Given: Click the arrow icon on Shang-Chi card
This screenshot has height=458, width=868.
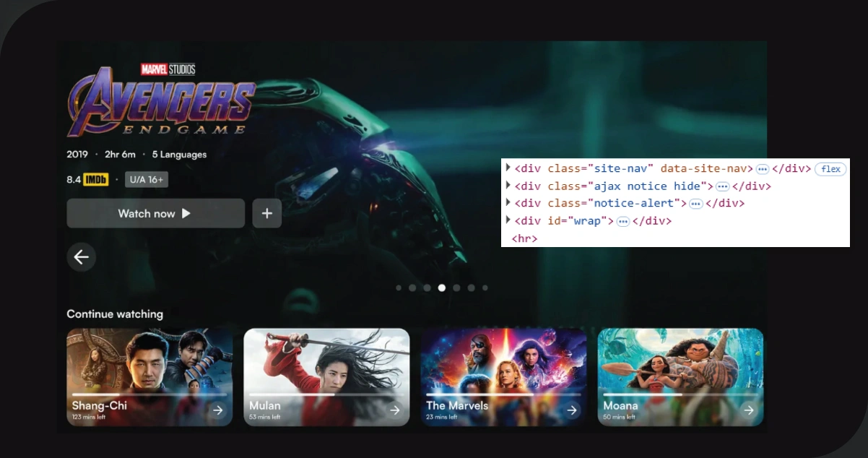Looking at the screenshot, I should (217, 410).
